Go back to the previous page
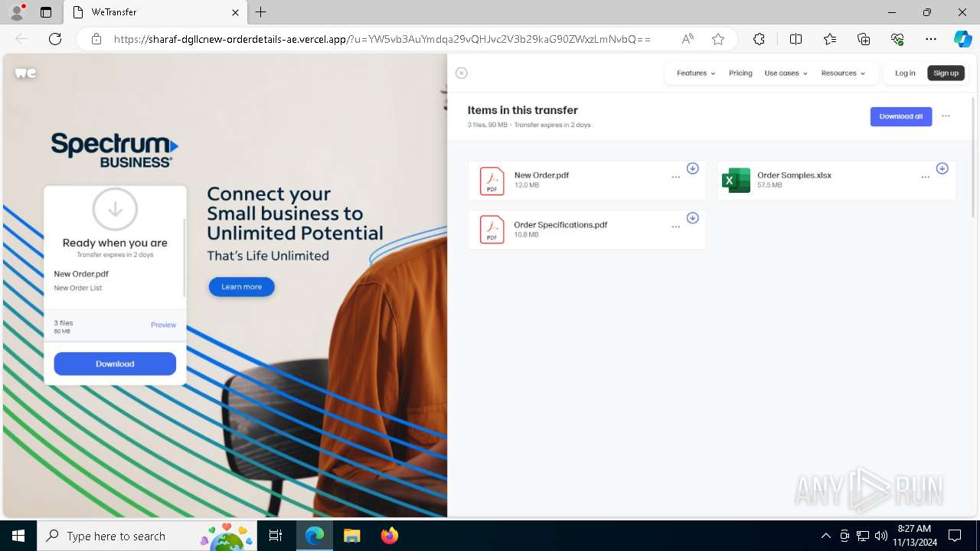The width and height of the screenshot is (980, 551). (x=21, y=39)
